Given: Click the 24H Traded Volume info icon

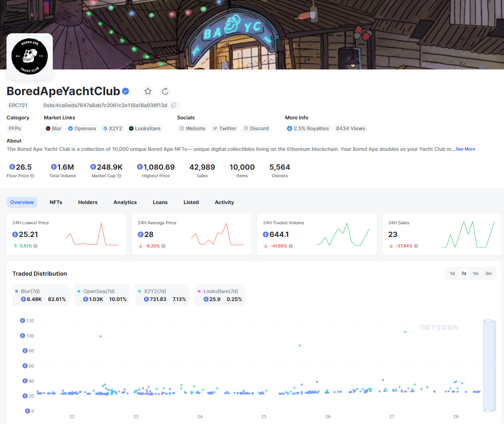Looking at the screenshot, I should [291, 246].
